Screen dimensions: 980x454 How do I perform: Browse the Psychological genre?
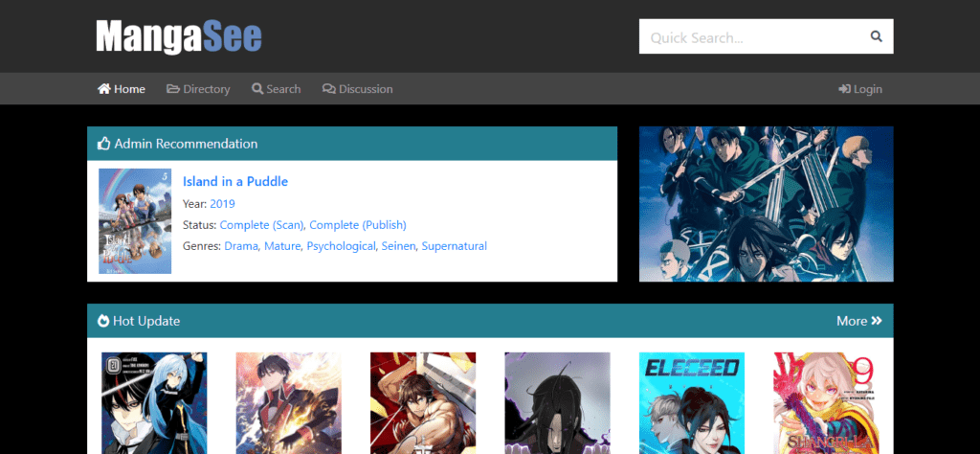[342, 246]
